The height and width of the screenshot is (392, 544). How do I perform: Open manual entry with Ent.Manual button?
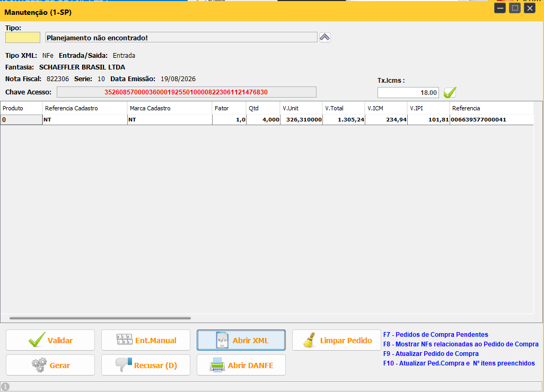click(146, 340)
